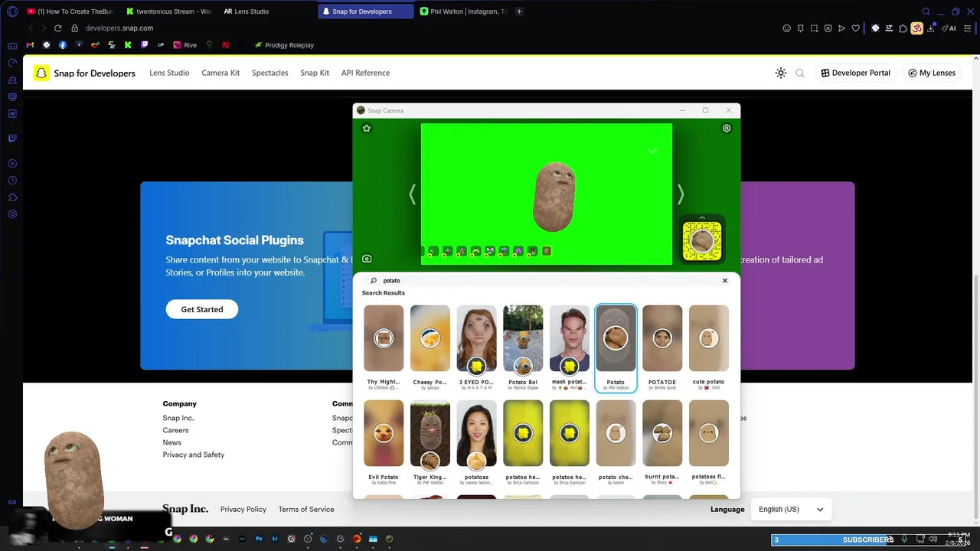The image size is (980, 551).
Task: Click the lens search field
Action: tap(547, 281)
